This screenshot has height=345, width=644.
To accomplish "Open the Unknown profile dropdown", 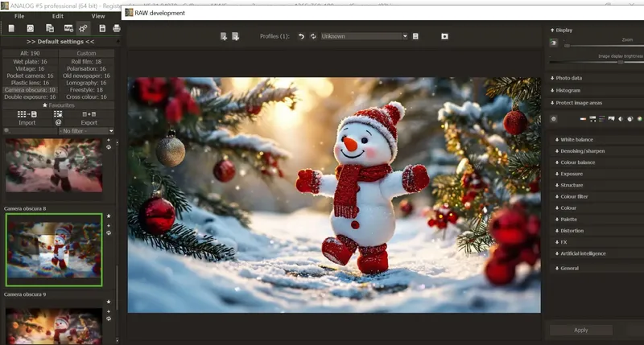I will click(364, 36).
